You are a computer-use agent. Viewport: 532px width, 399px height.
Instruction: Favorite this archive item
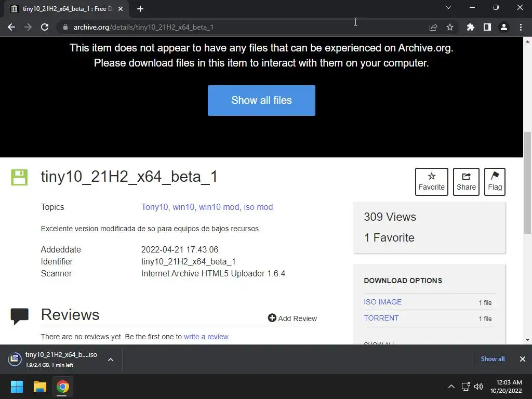pos(432,181)
